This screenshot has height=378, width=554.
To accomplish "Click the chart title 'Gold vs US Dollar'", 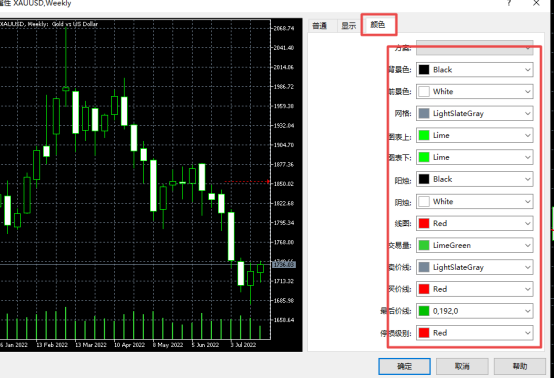I will tap(75, 24).
